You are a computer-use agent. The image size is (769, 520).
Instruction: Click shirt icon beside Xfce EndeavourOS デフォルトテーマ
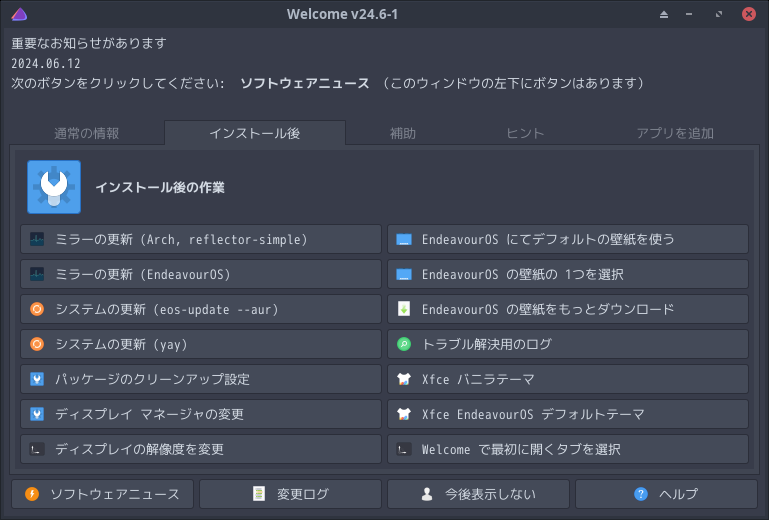point(404,414)
